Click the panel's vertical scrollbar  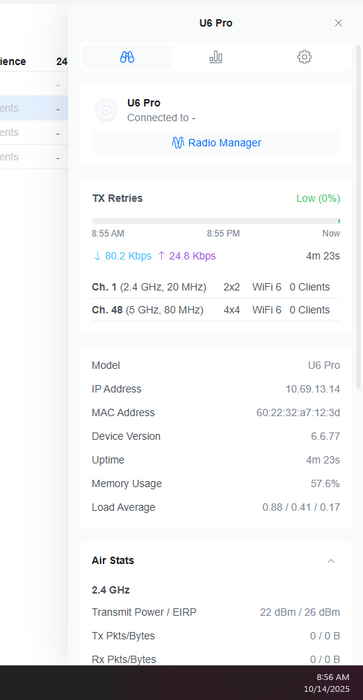(358, 217)
